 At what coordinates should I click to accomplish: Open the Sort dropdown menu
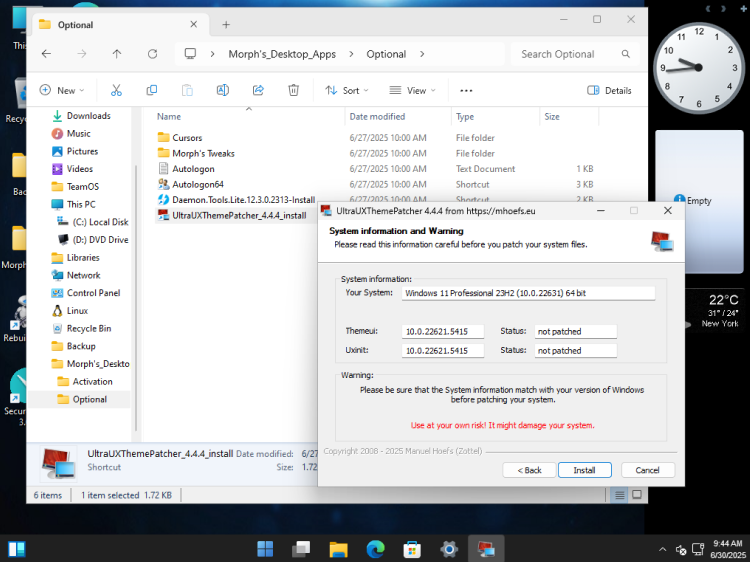point(347,90)
